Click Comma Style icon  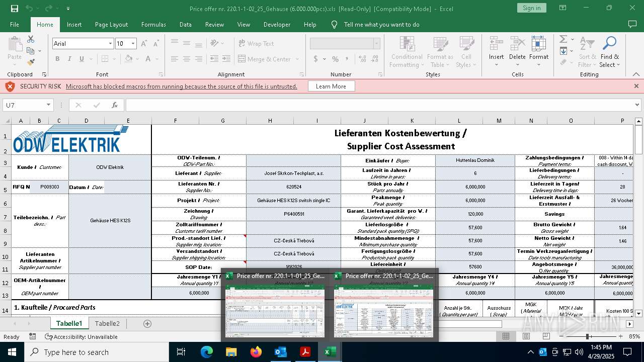click(348, 59)
